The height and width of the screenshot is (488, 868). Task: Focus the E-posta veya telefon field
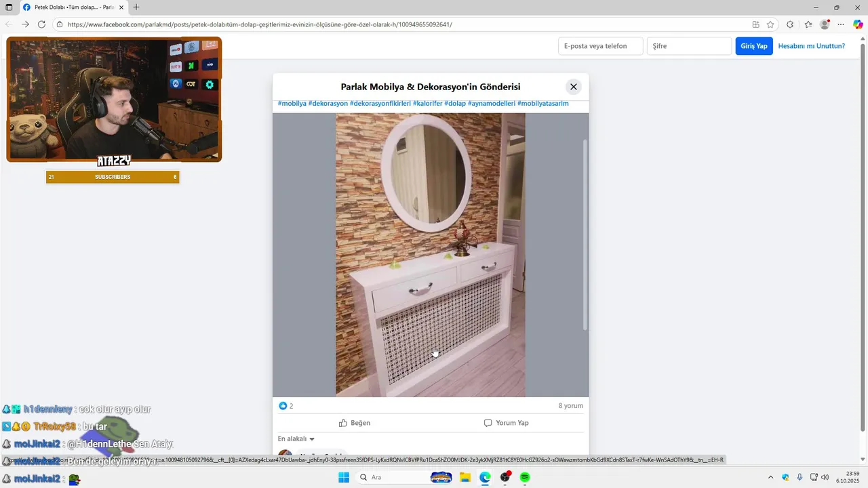click(x=600, y=46)
